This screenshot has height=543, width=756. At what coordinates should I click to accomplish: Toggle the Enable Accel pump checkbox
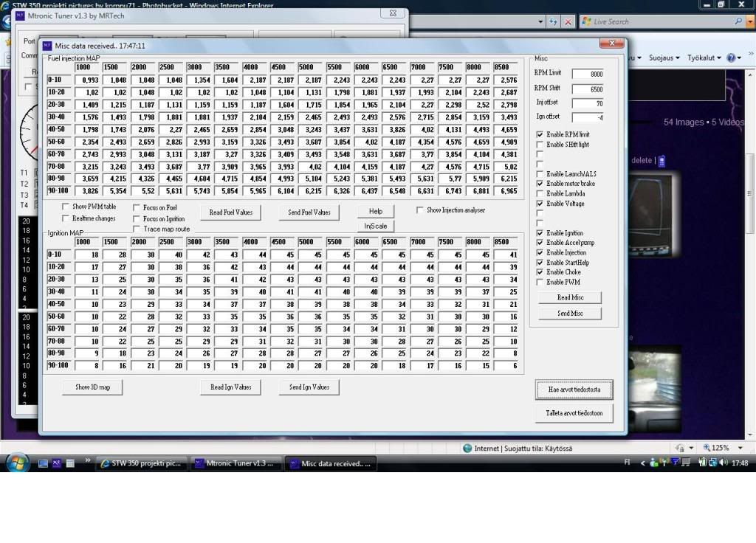[540, 243]
